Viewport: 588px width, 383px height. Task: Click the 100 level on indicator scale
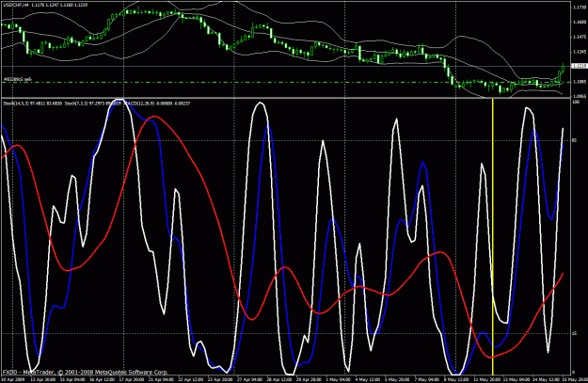pyautogui.click(x=575, y=102)
